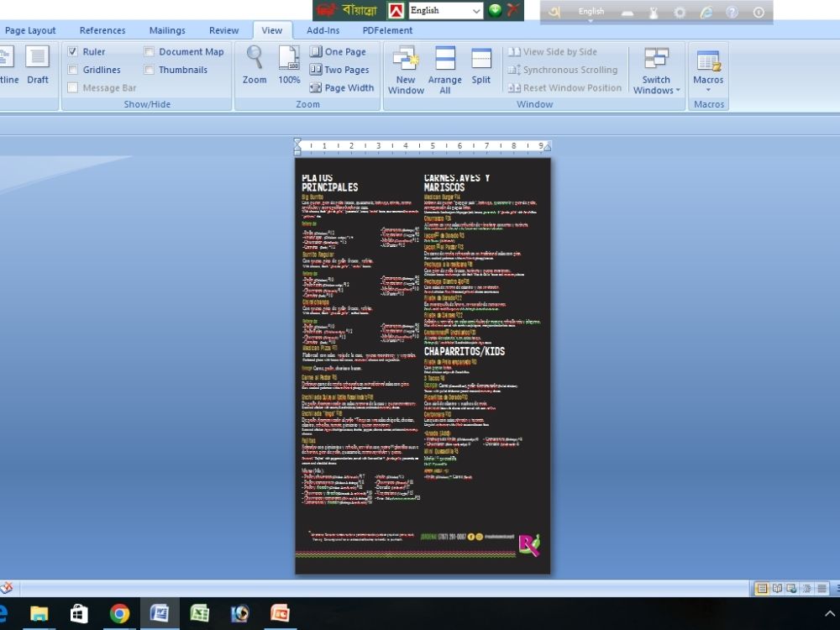Select Full Screen Reading view in status bar
Viewport: 840px width, 630px height.
(x=777, y=589)
